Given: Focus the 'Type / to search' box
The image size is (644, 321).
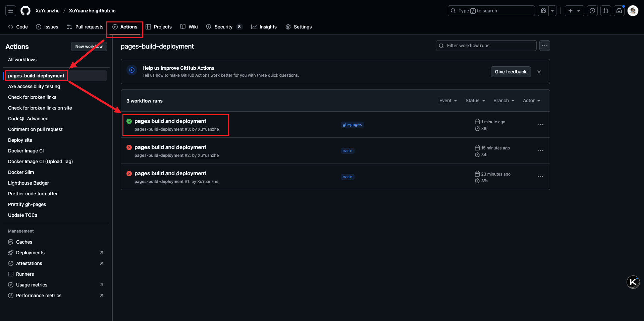Looking at the screenshot, I should (x=491, y=11).
